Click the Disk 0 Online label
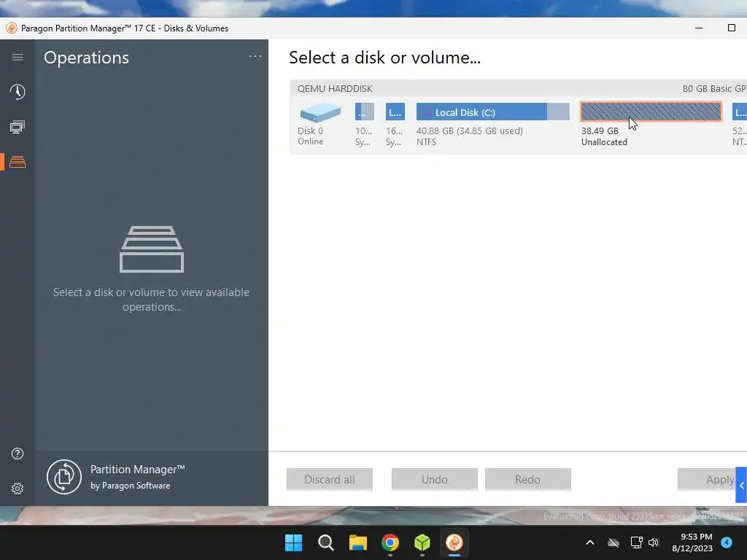The width and height of the screenshot is (747, 560). coord(310,136)
